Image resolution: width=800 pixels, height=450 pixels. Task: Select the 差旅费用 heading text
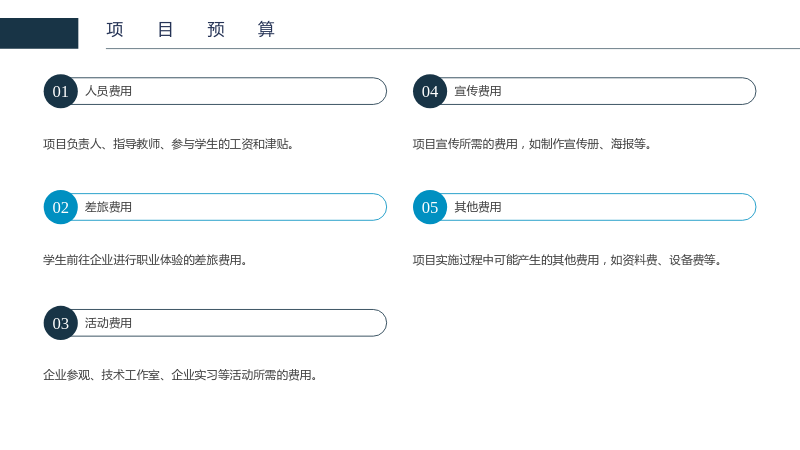(x=108, y=207)
